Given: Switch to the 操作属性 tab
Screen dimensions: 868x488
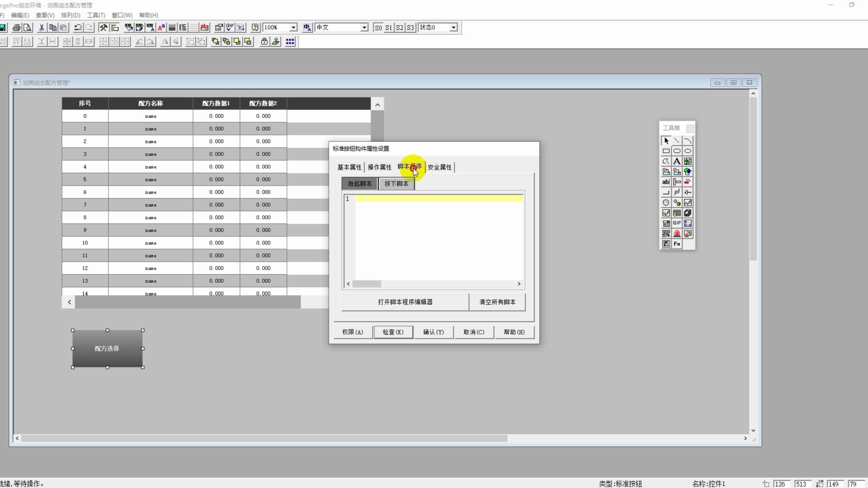Looking at the screenshot, I should (380, 167).
